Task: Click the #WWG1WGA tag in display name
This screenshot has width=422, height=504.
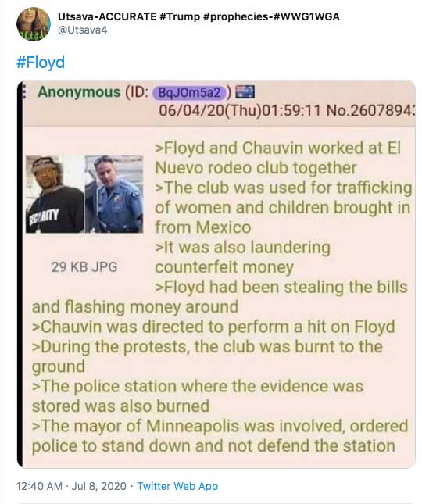Action: 306,16
